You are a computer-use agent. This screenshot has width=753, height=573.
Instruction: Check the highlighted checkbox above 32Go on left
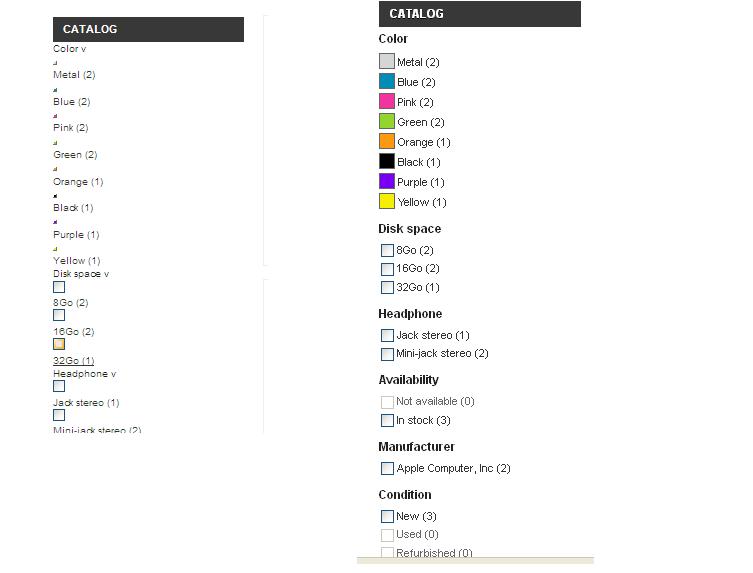point(59,344)
